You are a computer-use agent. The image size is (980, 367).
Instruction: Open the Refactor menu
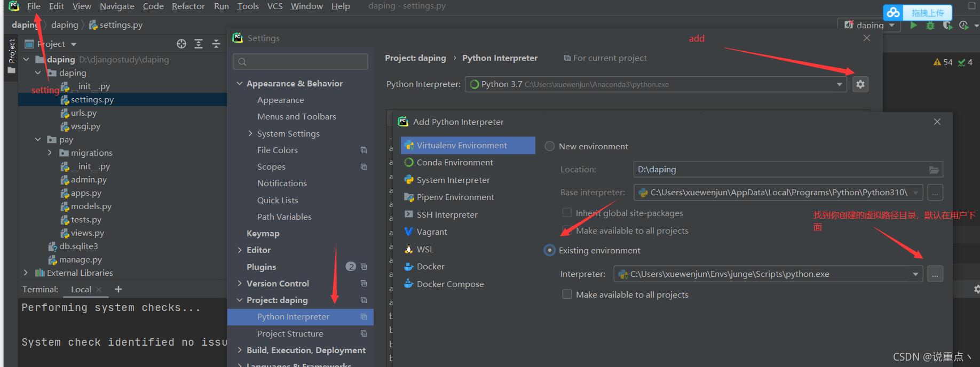pyautogui.click(x=188, y=6)
